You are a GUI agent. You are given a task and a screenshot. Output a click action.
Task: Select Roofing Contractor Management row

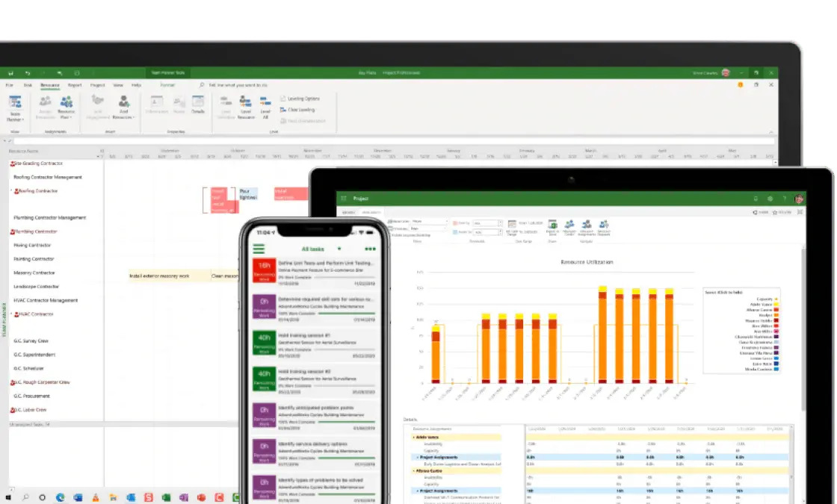pos(48,177)
